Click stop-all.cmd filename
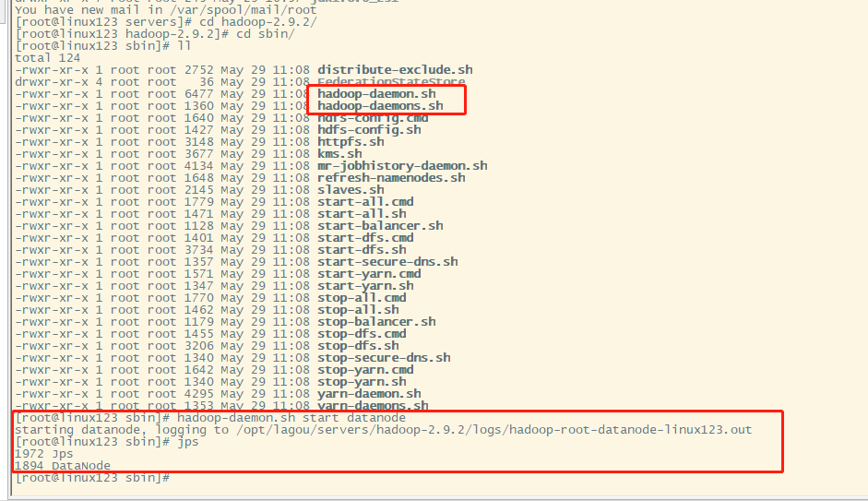868x501 pixels. (x=362, y=298)
